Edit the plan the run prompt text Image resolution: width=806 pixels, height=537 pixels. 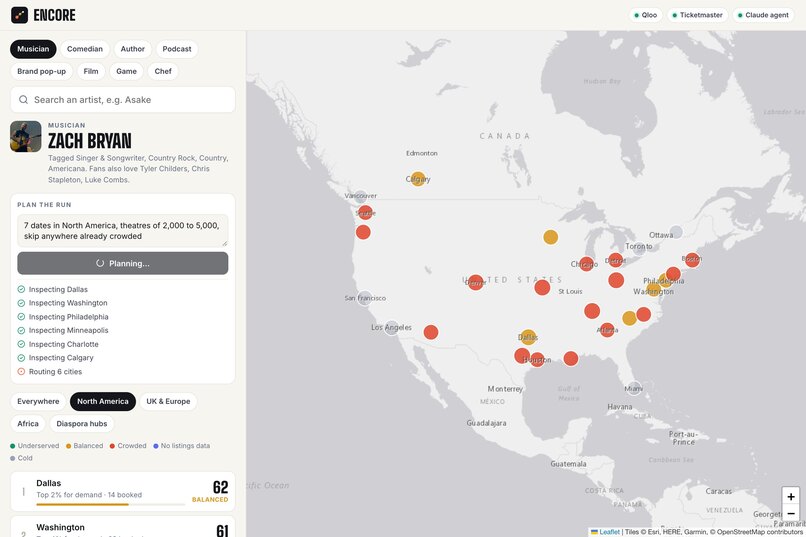tap(123, 231)
